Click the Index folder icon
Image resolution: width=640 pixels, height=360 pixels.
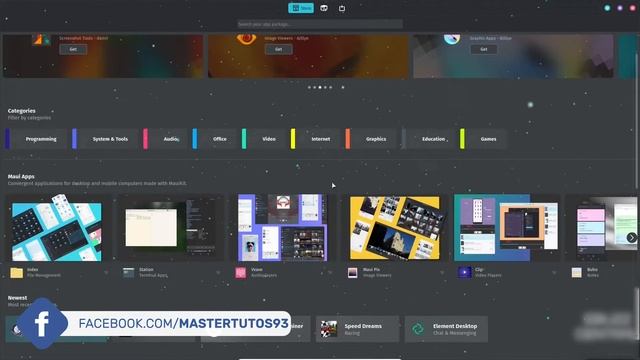17,273
